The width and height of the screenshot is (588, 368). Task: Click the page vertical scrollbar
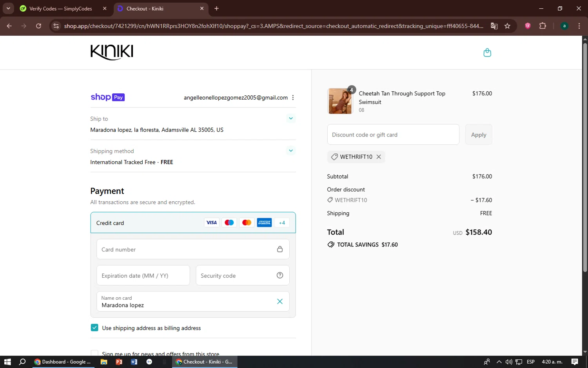(x=585, y=157)
